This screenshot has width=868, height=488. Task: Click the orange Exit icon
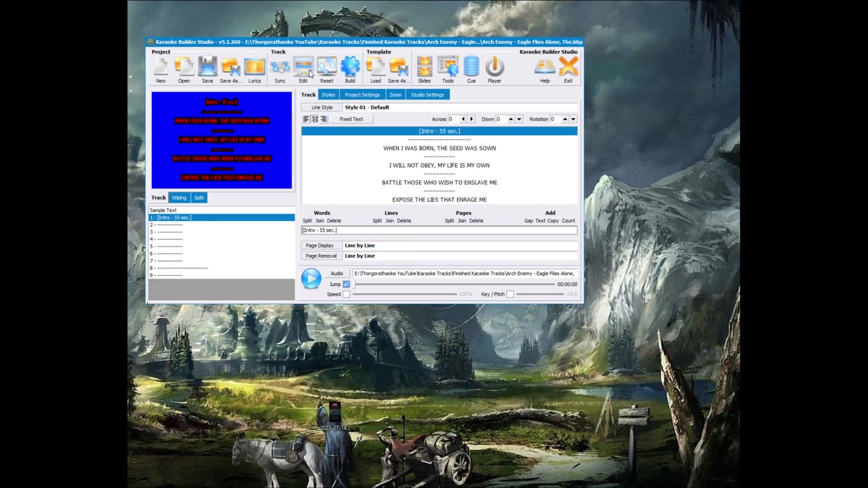tap(568, 66)
